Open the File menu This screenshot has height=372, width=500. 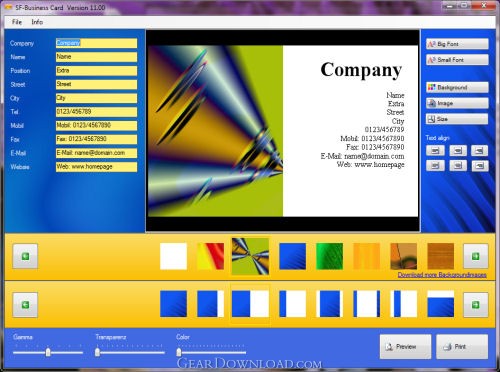pyautogui.click(x=17, y=22)
